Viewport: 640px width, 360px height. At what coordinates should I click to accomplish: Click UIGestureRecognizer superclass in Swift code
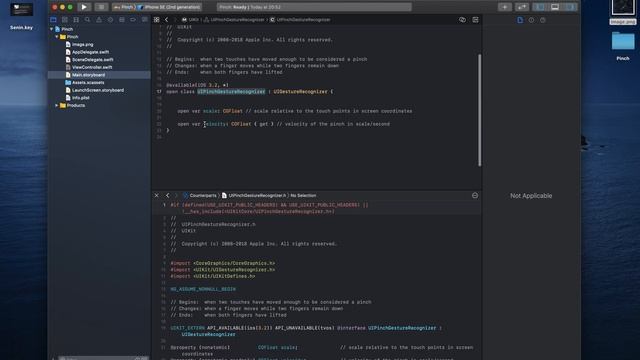[300, 91]
